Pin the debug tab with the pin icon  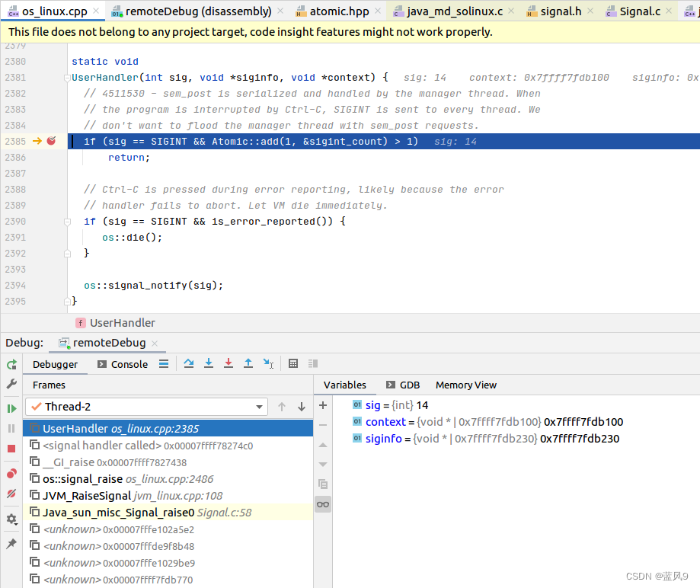click(11, 543)
